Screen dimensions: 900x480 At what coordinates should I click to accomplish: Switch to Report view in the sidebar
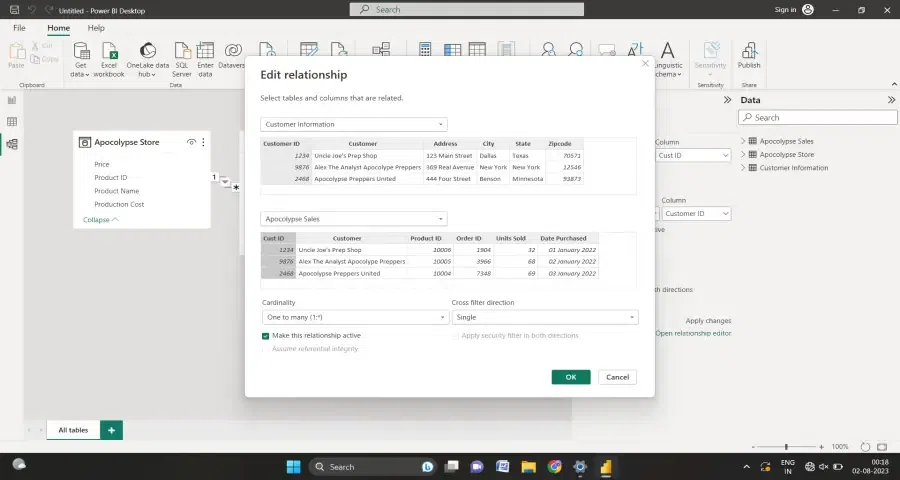coord(12,100)
